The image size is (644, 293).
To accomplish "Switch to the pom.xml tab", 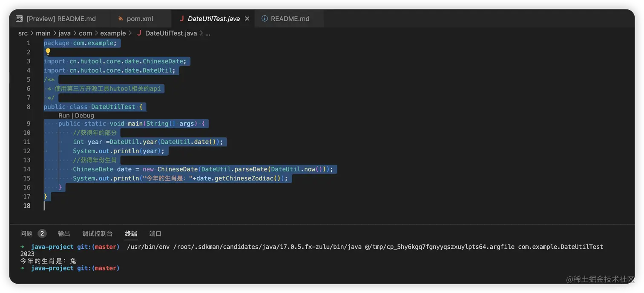I will click(x=140, y=19).
